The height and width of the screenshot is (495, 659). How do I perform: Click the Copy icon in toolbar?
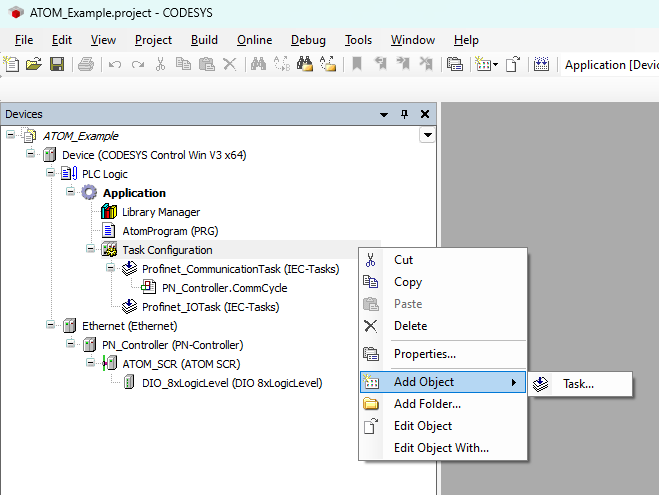click(183, 64)
